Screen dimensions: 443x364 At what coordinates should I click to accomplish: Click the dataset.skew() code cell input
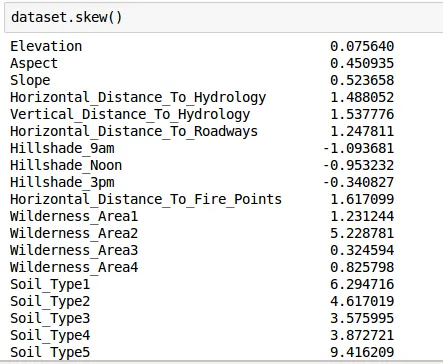[x=223, y=17]
